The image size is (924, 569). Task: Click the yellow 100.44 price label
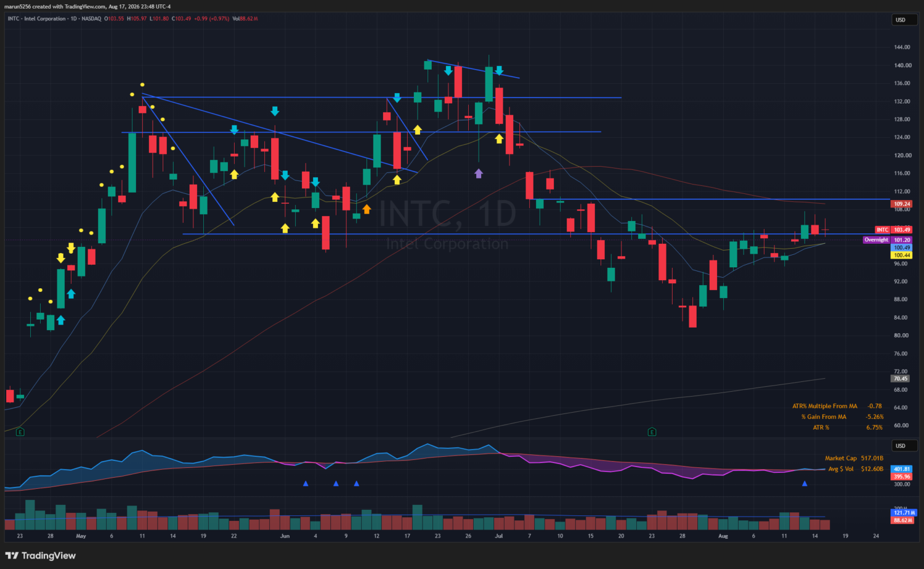coord(902,255)
